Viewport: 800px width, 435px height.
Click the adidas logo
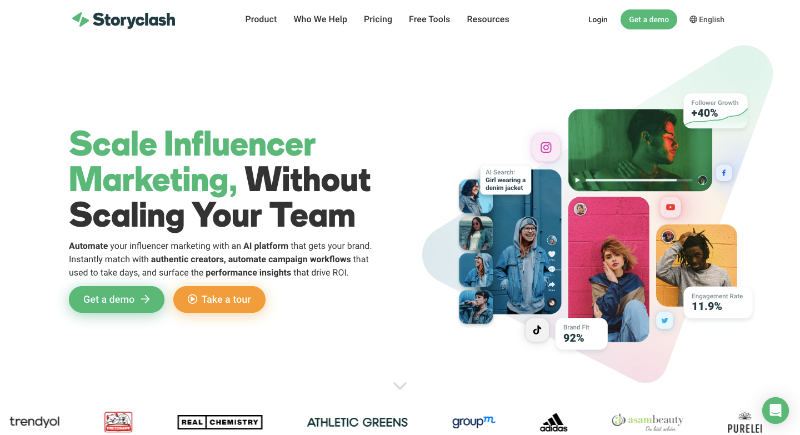[x=554, y=422]
